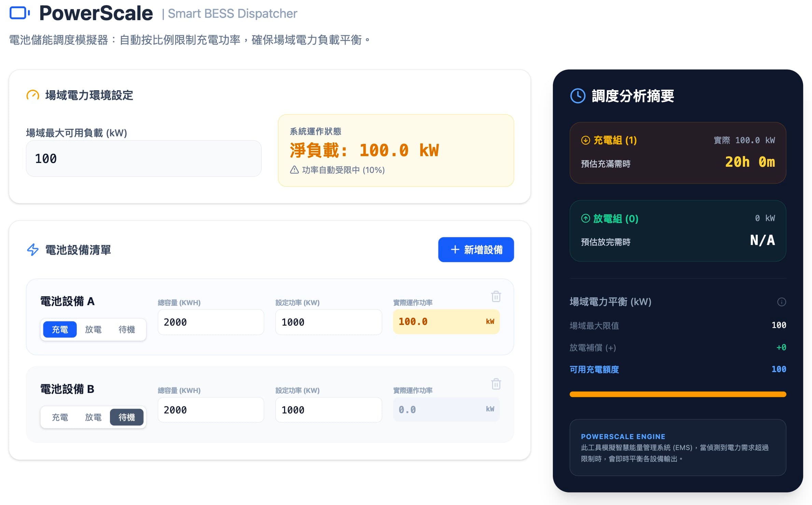
Task: Set 電池設備 B mode to 放電
Action: click(93, 417)
